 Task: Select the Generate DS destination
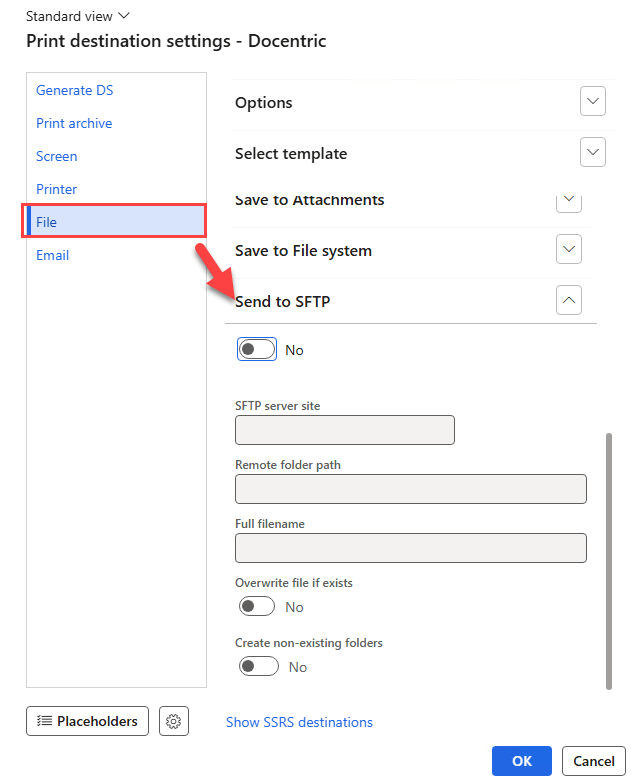[x=75, y=90]
